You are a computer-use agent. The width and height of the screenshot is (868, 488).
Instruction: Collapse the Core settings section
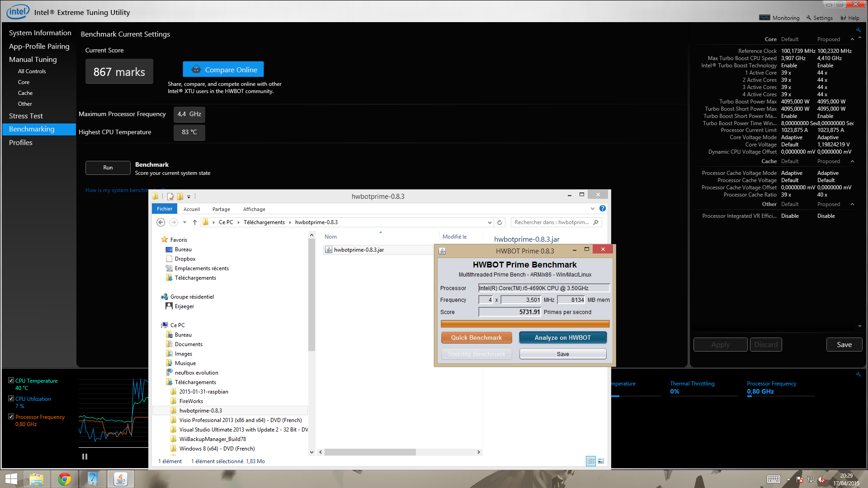click(x=852, y=39)
